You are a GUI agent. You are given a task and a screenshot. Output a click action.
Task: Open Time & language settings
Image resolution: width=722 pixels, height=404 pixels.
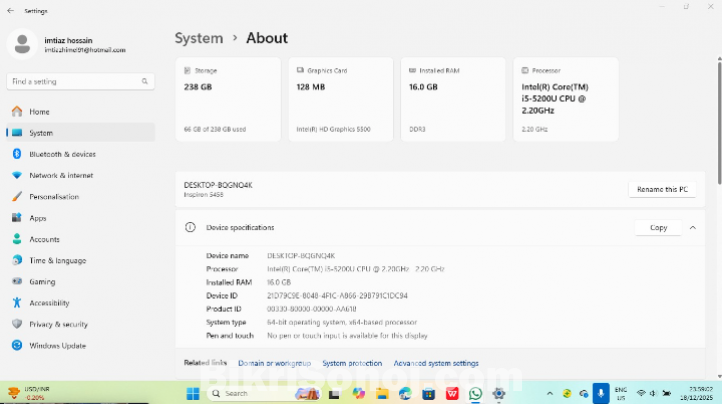[x=81, y=260]
